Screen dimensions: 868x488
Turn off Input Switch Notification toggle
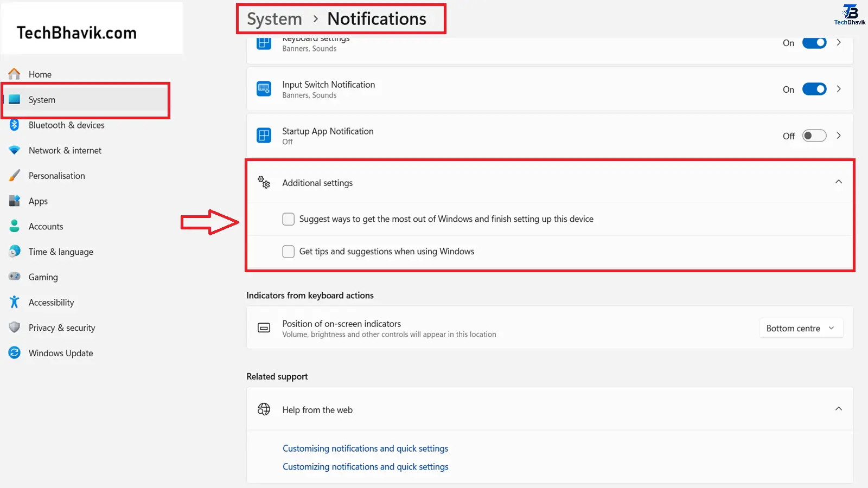coord(814,89)
